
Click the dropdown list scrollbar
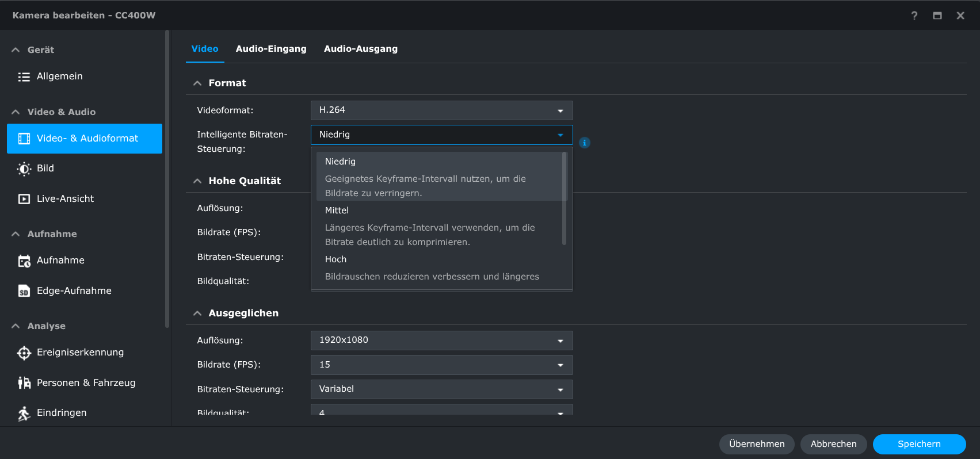pos(564,198)
